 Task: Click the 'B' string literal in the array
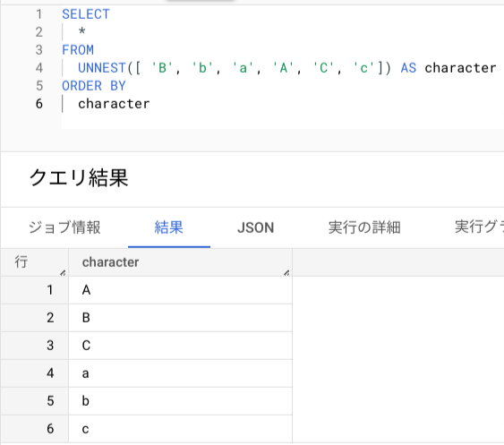coord(162,68)
